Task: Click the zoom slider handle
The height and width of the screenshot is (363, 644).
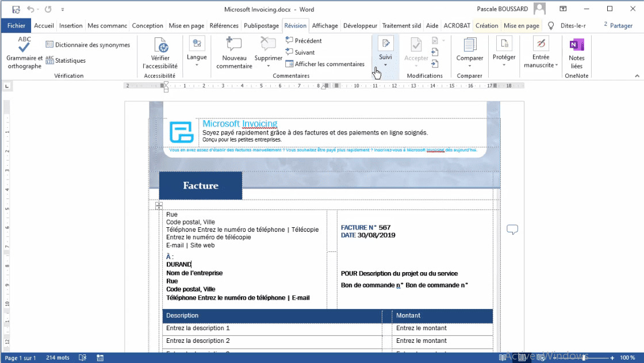Action: [584, 358]
